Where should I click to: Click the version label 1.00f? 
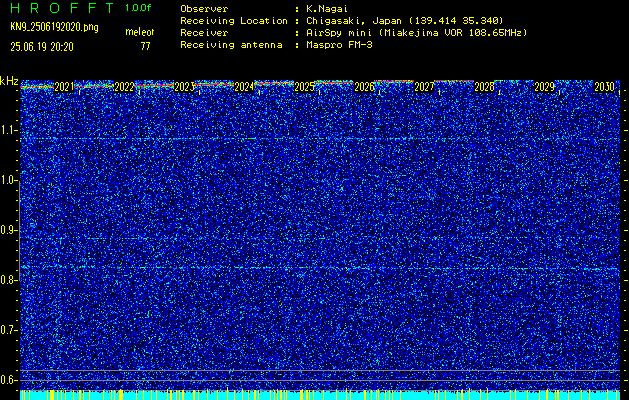tap(138, 8)
